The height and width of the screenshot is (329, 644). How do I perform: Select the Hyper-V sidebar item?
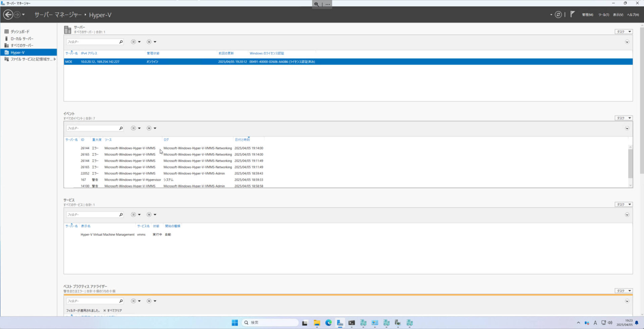pyautogui.click(x=29, y=52)
